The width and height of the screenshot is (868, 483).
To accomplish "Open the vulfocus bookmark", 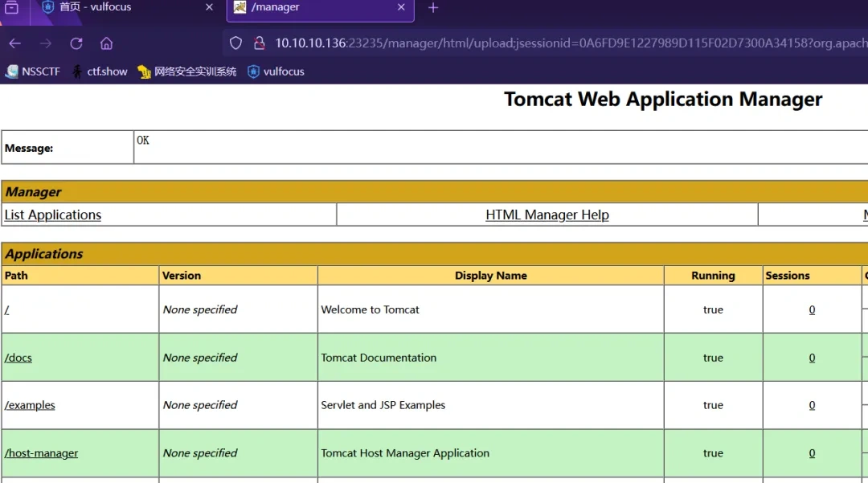I will tap(276, 72).
